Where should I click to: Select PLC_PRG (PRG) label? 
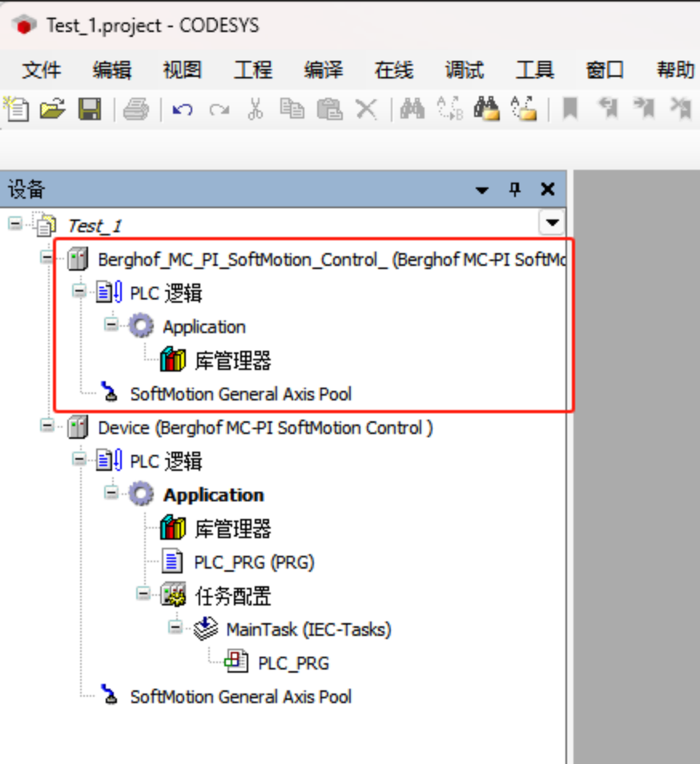pos(254,562)
